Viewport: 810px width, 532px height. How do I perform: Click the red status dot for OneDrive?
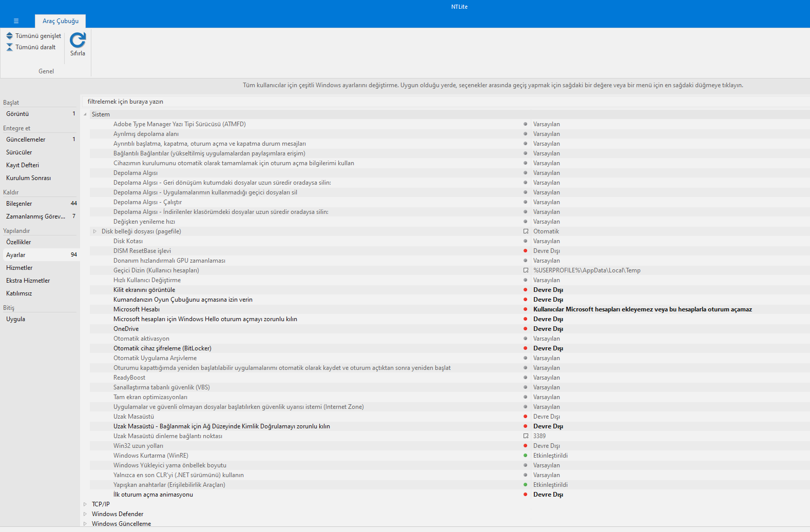(x=525, y=329)
